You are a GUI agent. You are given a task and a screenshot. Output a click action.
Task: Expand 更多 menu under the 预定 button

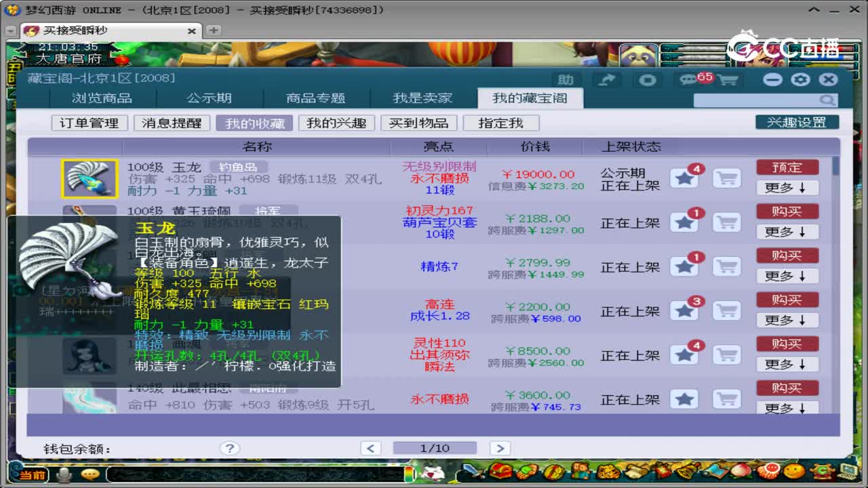coord(787,188)
